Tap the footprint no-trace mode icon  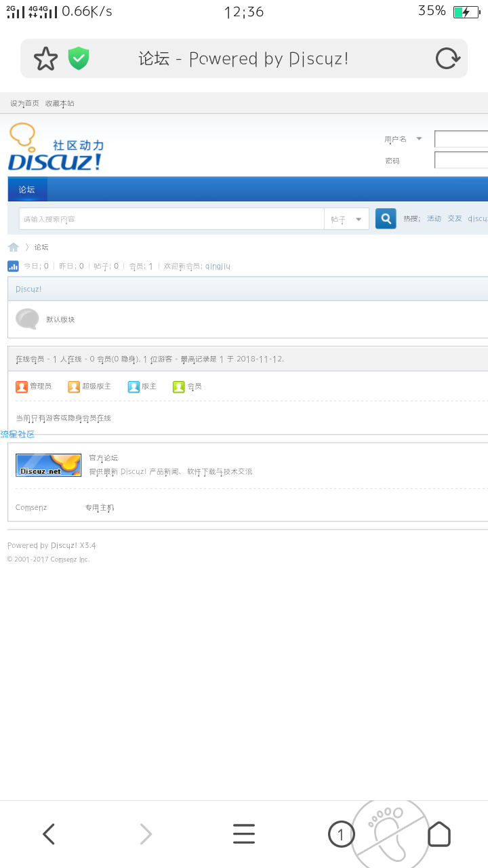(x=390, y=834)
